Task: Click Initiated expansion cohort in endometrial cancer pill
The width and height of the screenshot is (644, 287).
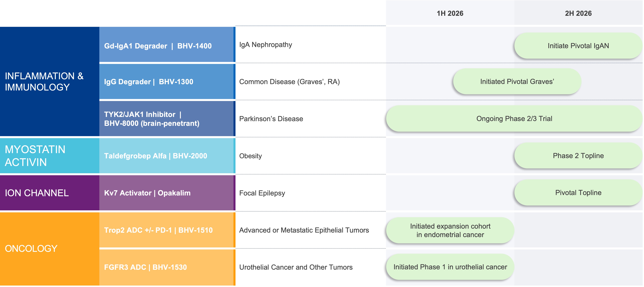Action: pos(450,230)
